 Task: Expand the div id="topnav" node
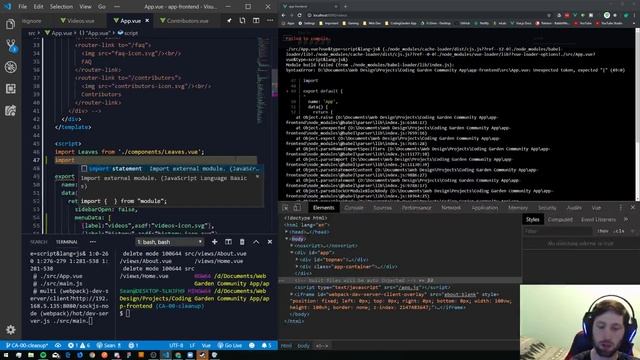click(x=297, y=260)
